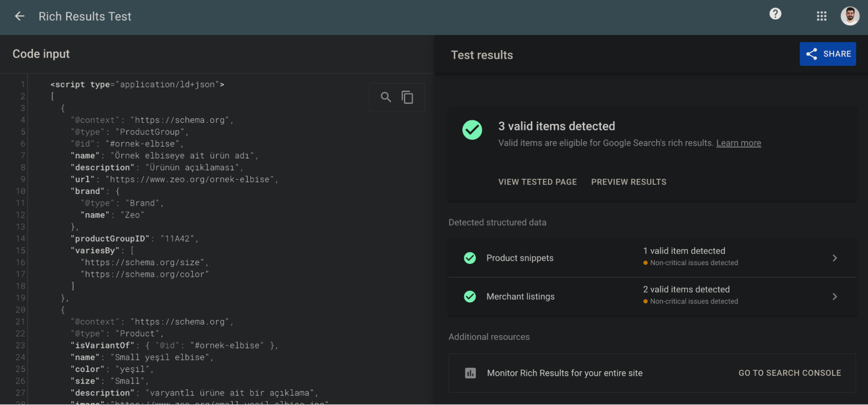Click the zeo.org url line

(x=174, y=179)
